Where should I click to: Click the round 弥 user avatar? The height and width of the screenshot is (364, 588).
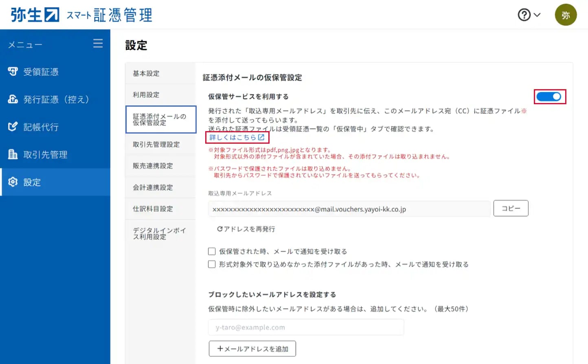point(566,15)
